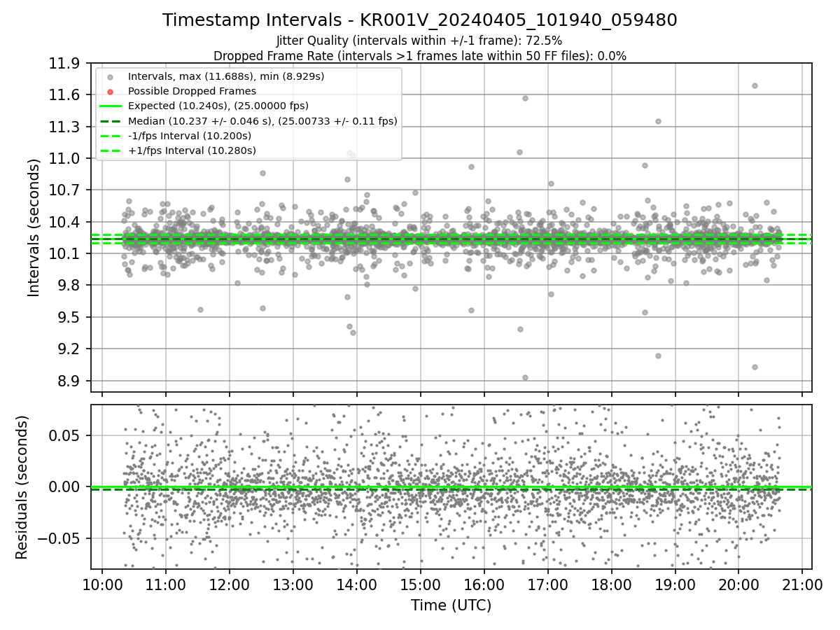This screenshot has width=840, height=630.
Task: Click the 'Residuals (seconds)' y-axis label
Action: [x=22, y=487]
